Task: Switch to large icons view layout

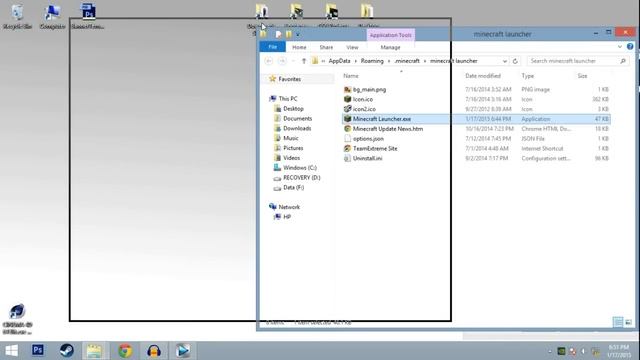Action: tap(628, 322)
